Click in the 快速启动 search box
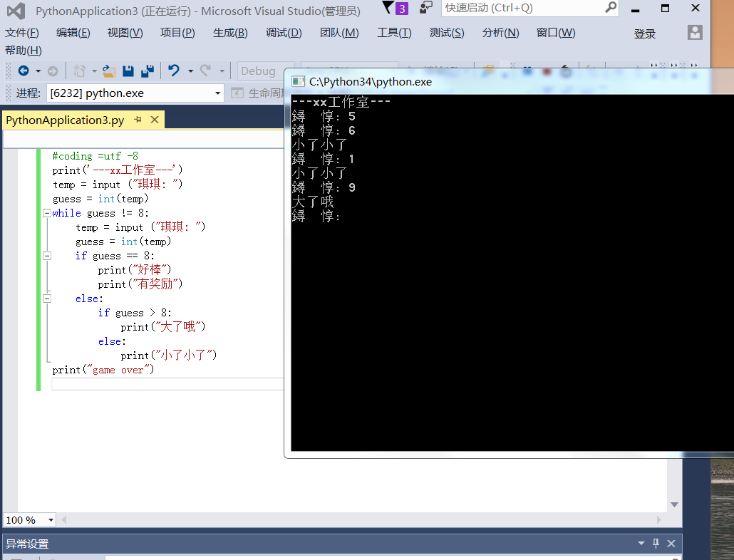The width and height of the screenshot is (734, 560). pos(524,8)
